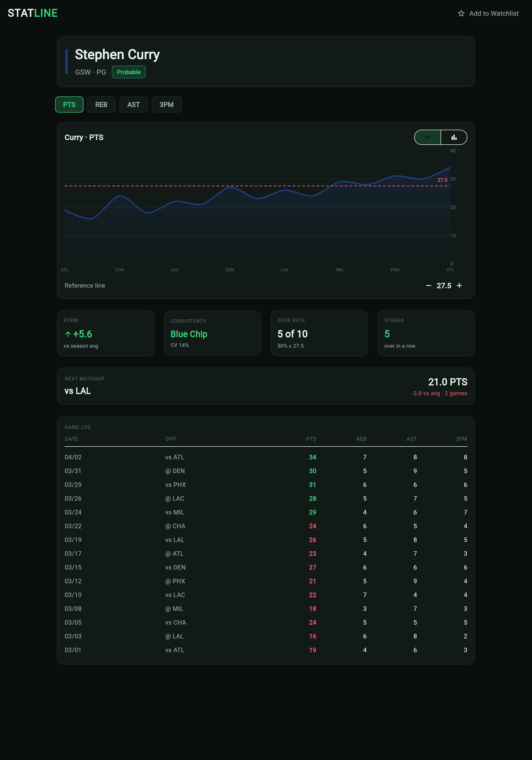The image size is (532, 760).
Task: Select the 03/31 game log date
Action: (x=73, y=471)
